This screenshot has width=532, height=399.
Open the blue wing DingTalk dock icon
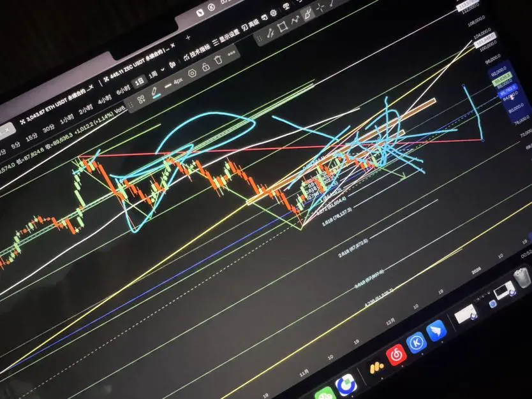436,331
